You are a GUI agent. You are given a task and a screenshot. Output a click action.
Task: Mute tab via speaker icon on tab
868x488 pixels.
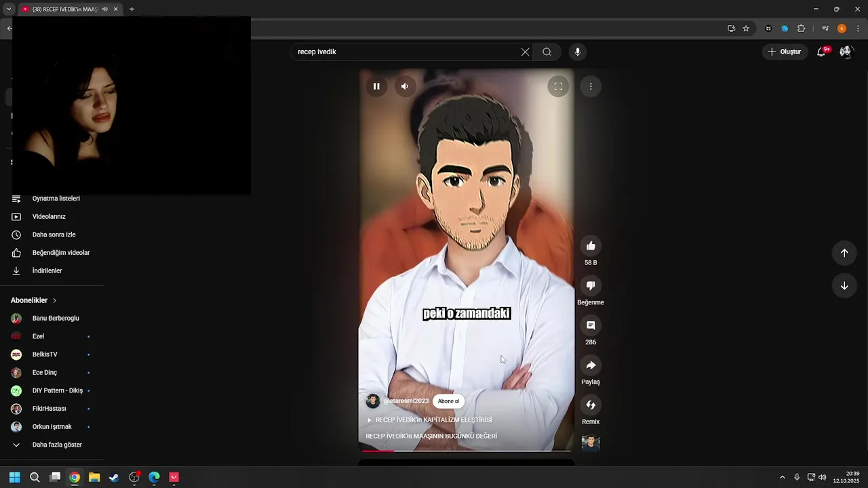click(x=104, y=9)
